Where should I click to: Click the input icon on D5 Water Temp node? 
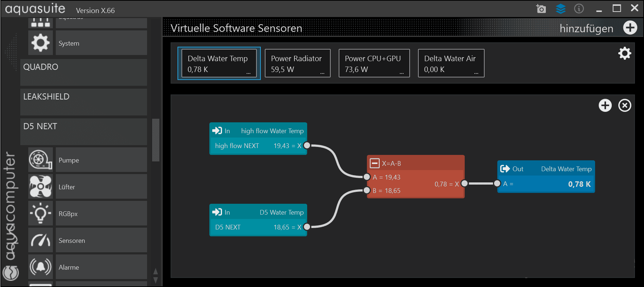[x=217, y=212]
